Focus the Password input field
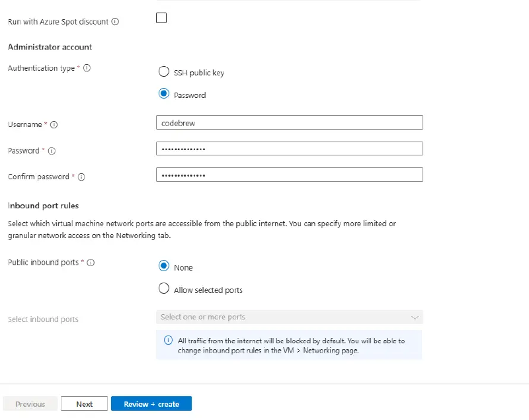Viewport: 529px width, 420px height. tap(290, 148)
